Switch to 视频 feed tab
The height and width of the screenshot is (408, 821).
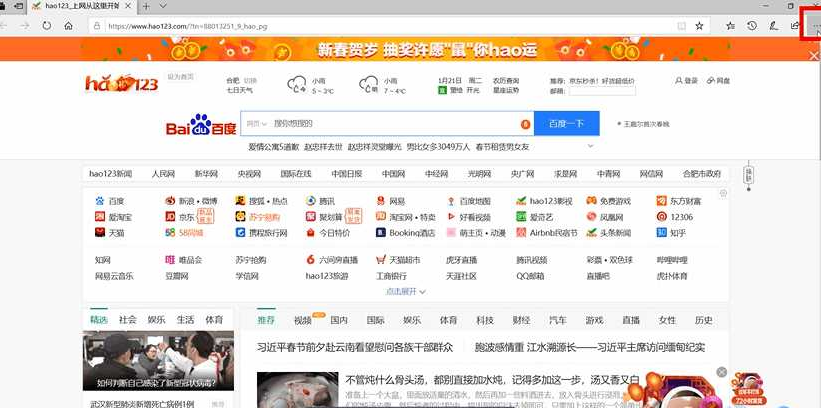303,321
